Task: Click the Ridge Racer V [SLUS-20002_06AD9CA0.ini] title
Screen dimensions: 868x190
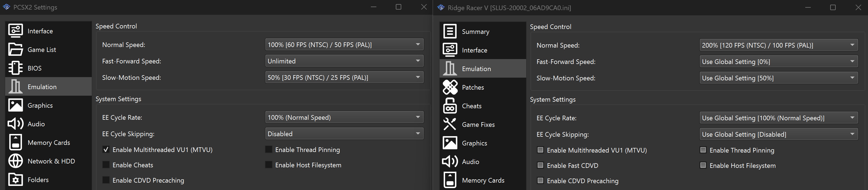Action: coord(509,8)
